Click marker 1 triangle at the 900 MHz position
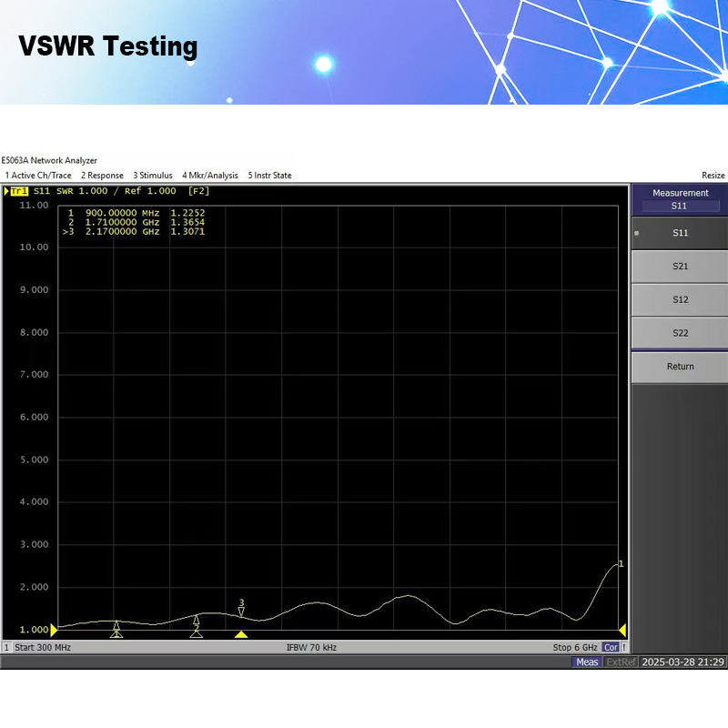The width and height of the screenshot is (728, 728). coord(116,626)
